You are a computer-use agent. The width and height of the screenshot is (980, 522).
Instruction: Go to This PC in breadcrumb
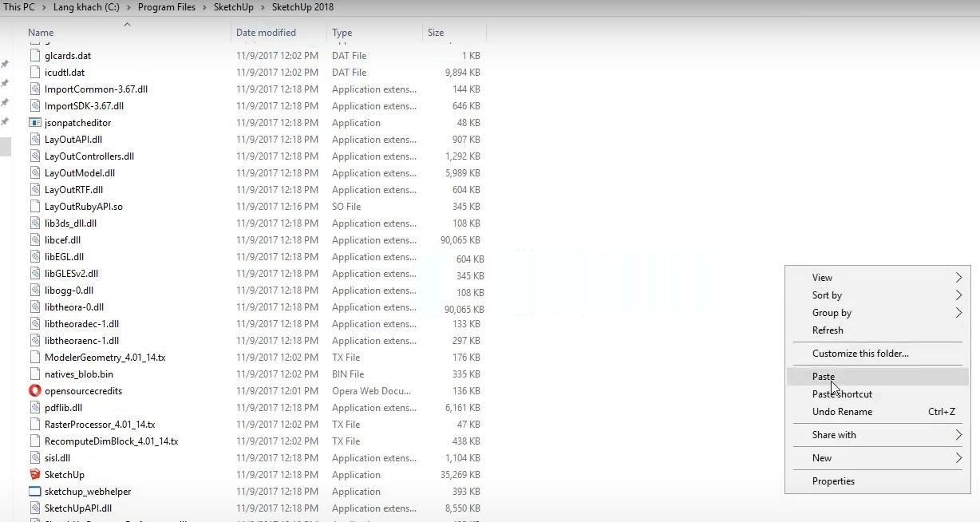18,7
